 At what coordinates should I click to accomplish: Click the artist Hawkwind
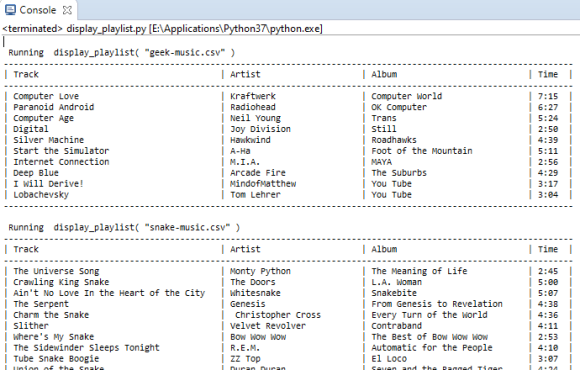(250, 140)
